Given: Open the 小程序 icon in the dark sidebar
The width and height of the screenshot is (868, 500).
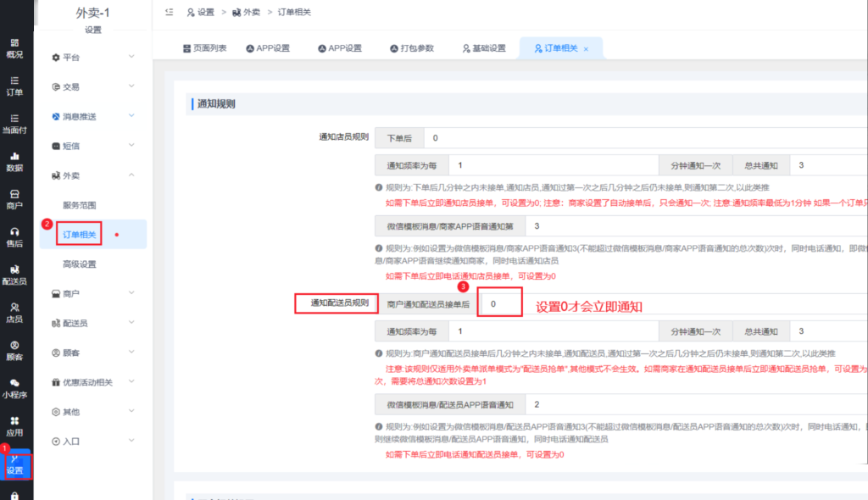Looking at the screenshot, I should (x=14, y=388).
